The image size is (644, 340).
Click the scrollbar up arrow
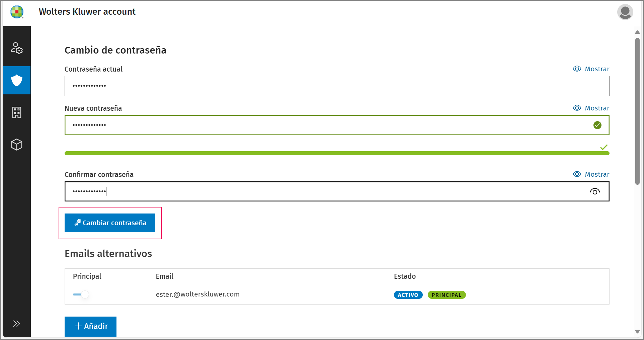[637, 32]
